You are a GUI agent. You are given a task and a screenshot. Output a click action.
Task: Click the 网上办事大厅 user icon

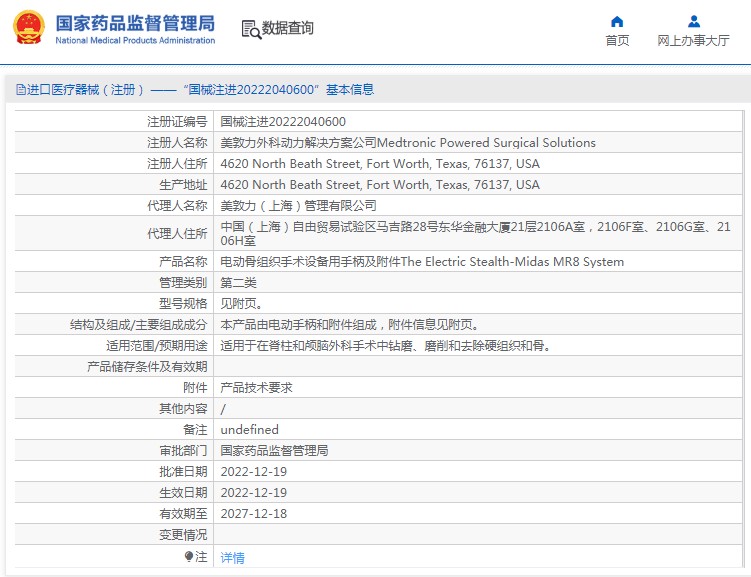pyautogui.click(x=694, y=22)
